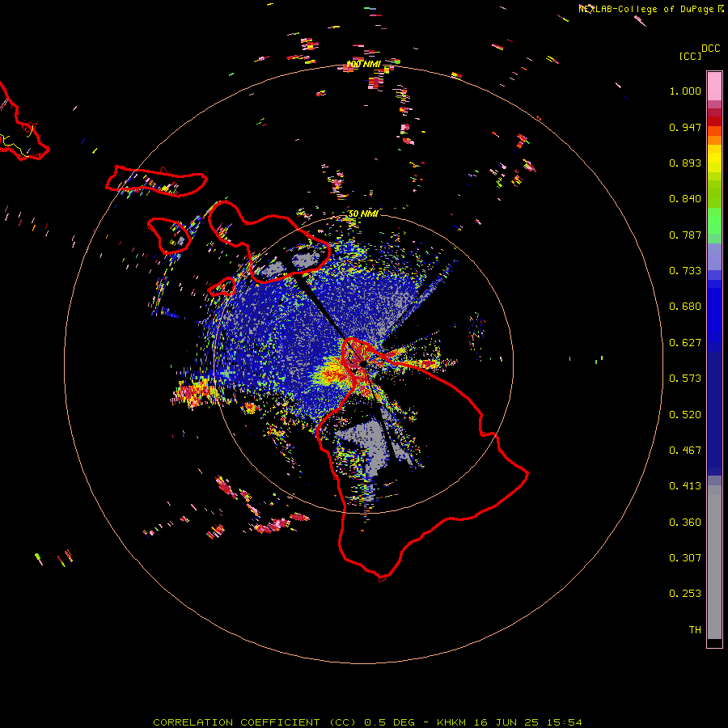Image resolution: width=728 pixels, height=728 pixels.
Task: Click the 50 NMI range ring label
Action: [x=362, y=214]
